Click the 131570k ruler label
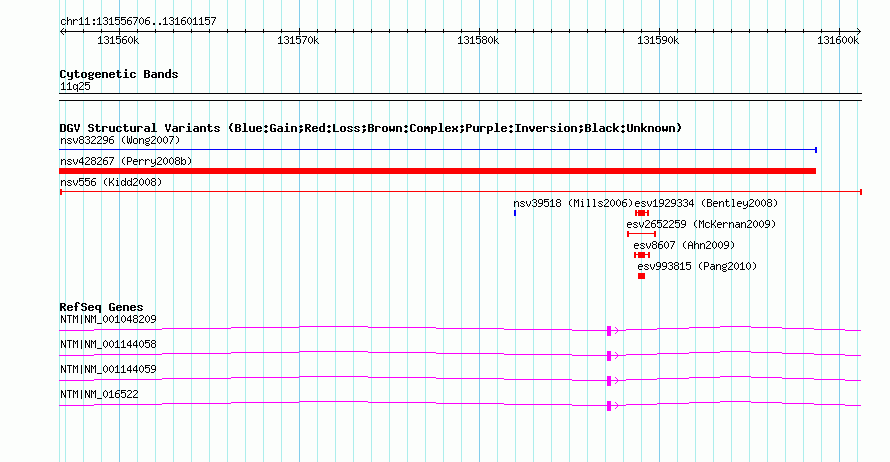 click(298, 41)
